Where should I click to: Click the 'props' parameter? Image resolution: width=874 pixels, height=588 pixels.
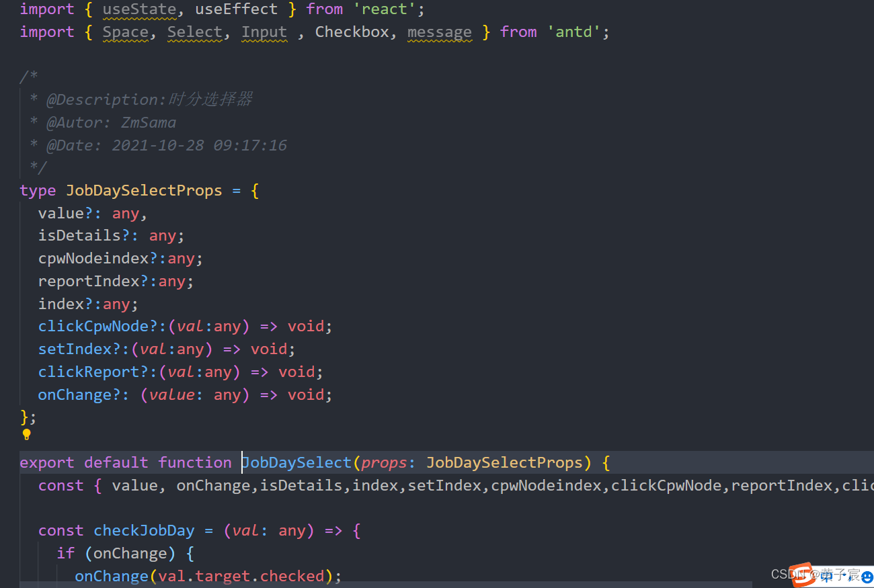pyautogui.click(x=384, y=463)
